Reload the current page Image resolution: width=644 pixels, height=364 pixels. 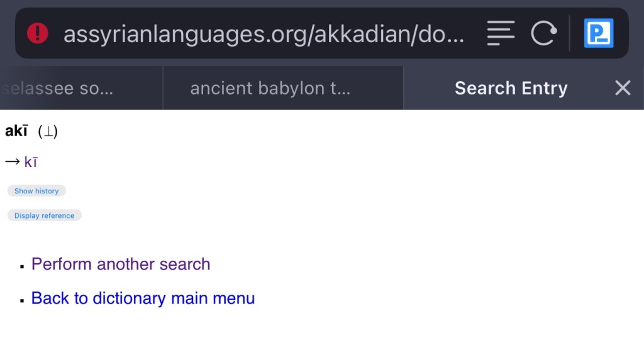pyautogui.click(x=543, y=33)
